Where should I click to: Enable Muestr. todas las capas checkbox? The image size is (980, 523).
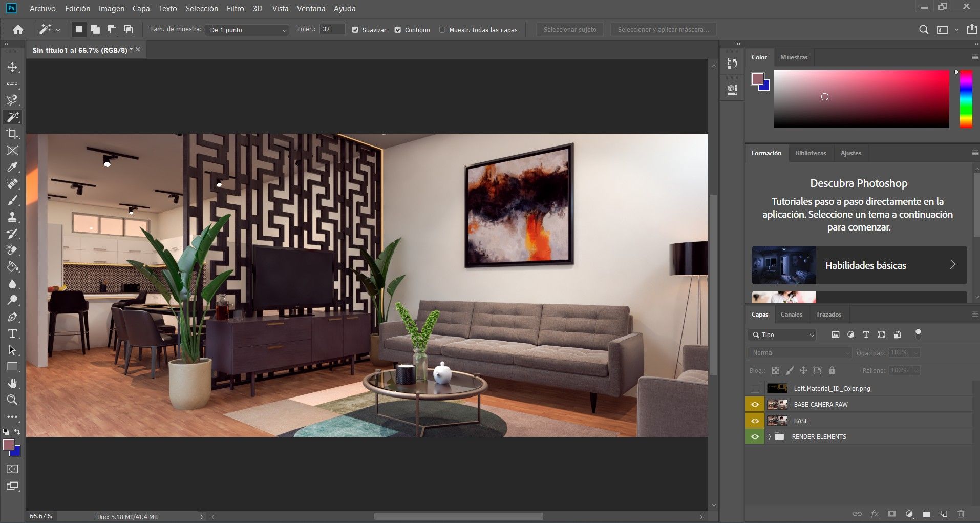442,30
